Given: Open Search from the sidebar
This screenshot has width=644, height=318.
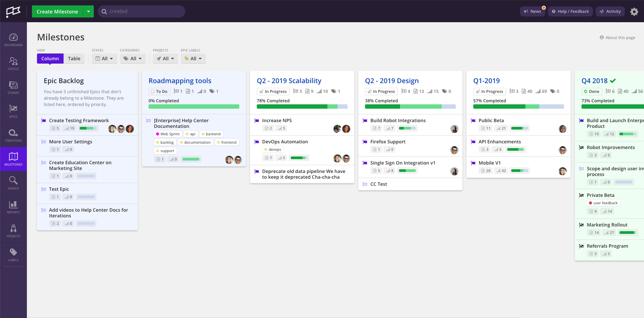Looking at the screenshot, I should (x=13, y=183).
